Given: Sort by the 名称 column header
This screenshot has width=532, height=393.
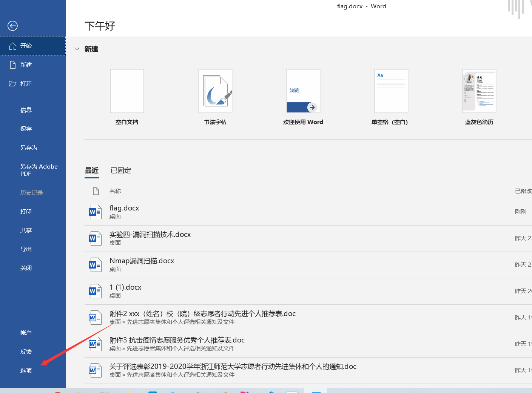Looking at the screenshot, I should (x=115, y=191).
